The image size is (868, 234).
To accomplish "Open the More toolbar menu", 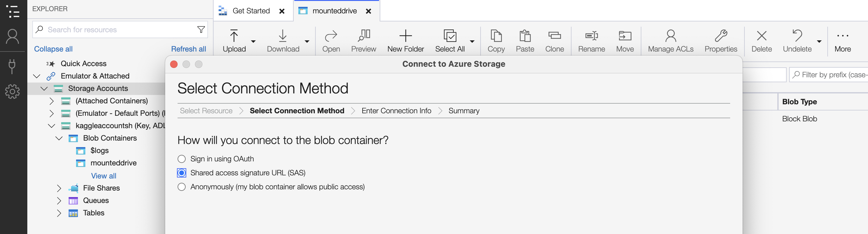I will [843, 41].
